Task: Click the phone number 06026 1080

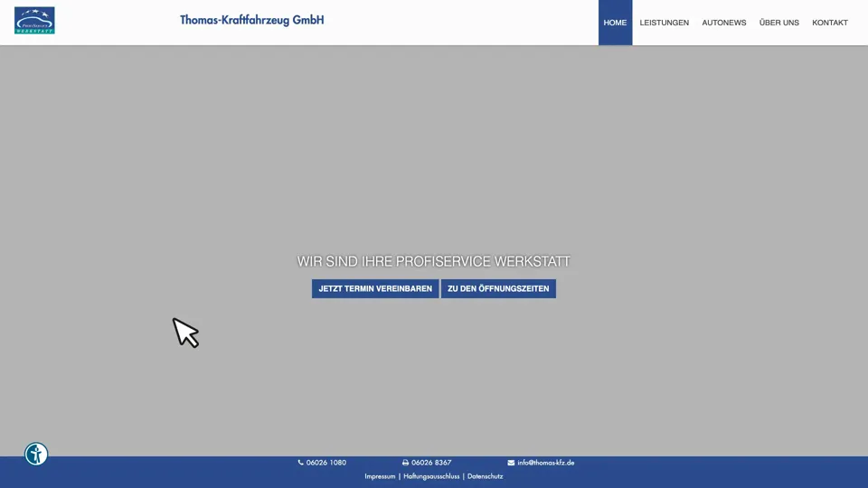Action: pyautogui.click(x=326, y=463)
